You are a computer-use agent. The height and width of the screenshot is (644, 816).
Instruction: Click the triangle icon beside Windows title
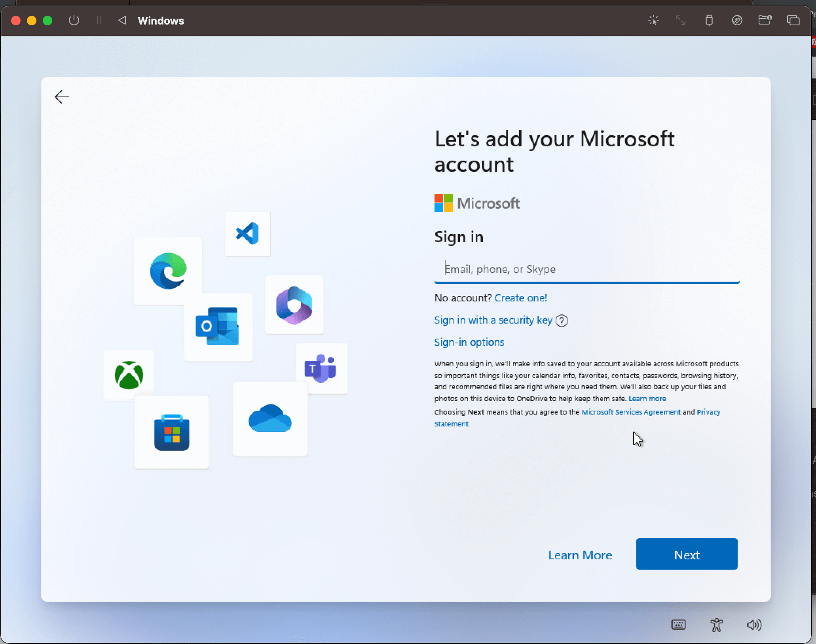[122, 20]
